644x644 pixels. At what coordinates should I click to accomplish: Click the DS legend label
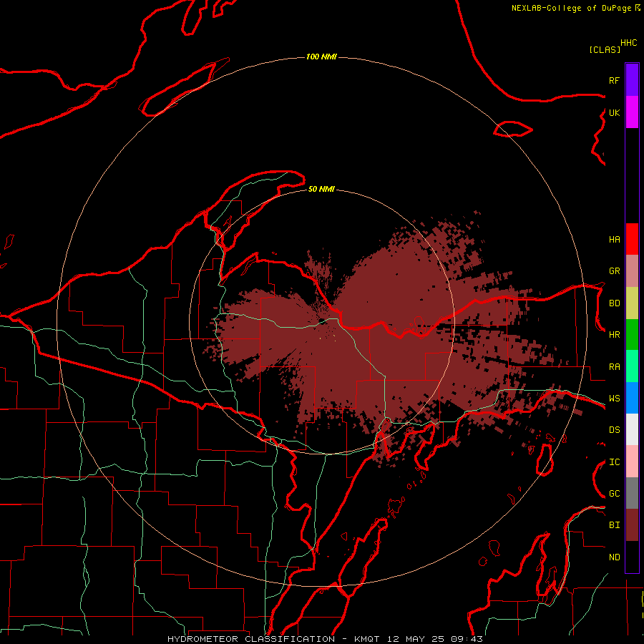(615, 430)
